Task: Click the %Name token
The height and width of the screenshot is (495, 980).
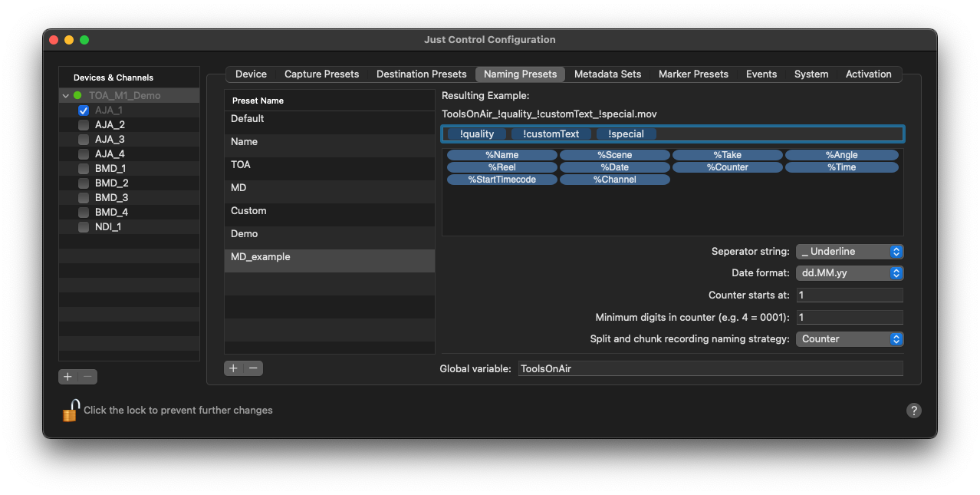Action: pos(502,155)
